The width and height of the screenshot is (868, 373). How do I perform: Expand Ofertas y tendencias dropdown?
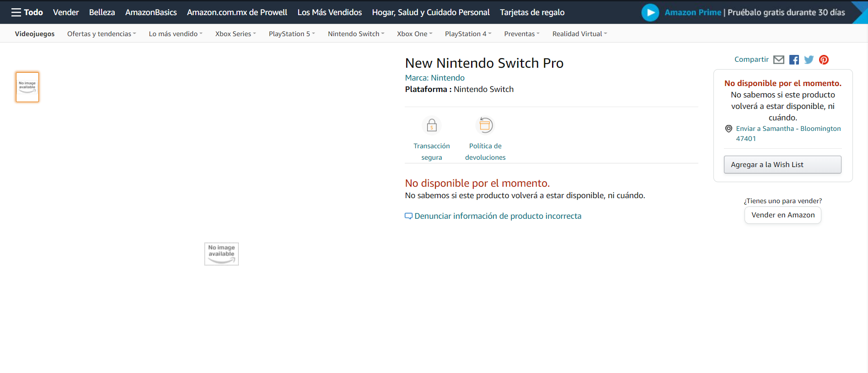point(102,34)
